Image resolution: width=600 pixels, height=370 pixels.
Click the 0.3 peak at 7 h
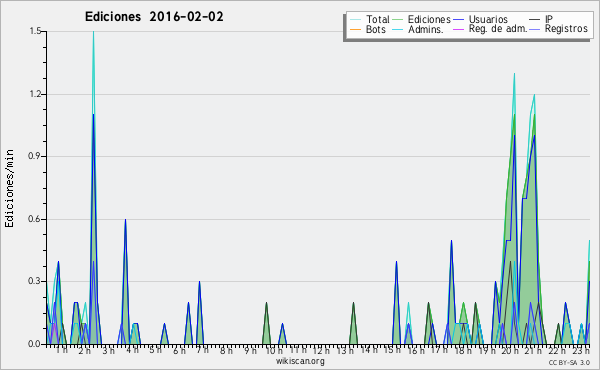[x=199, y=283]
